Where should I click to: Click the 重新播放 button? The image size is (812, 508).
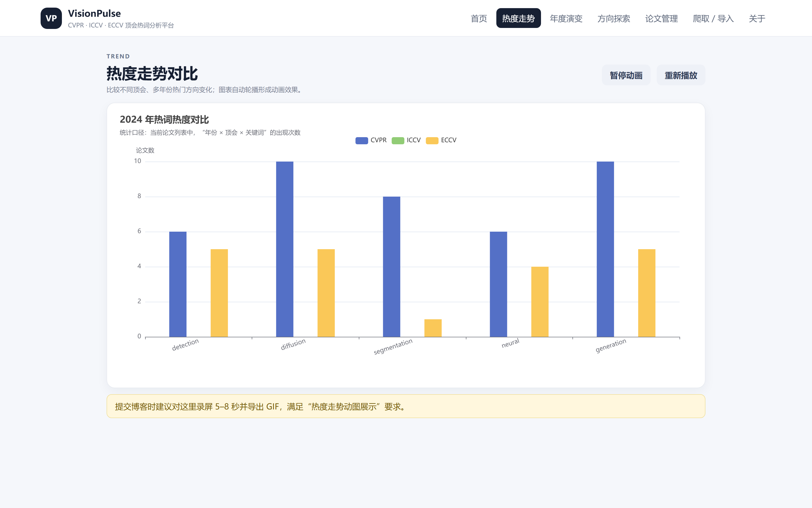681,75
